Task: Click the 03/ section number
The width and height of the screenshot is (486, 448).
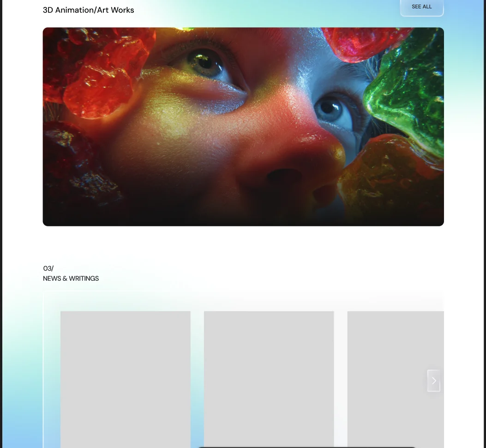Action: coord(48,268)
